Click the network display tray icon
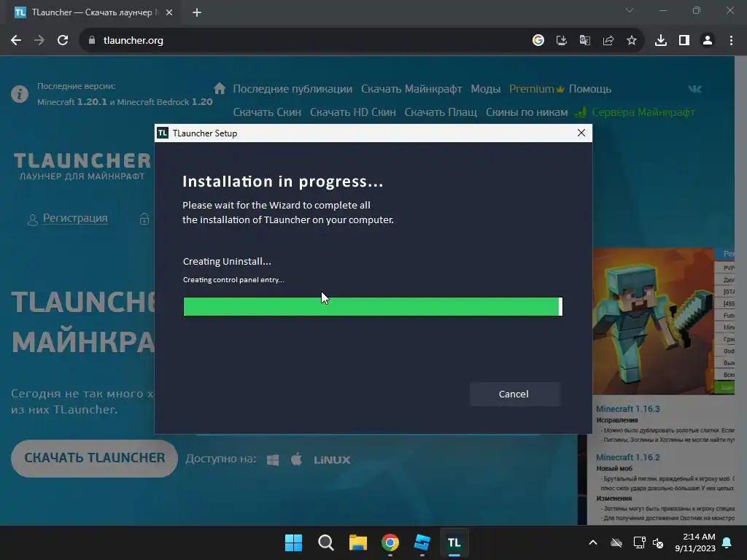Image resolution: width=747 pixels, height=560 pixels. (639, 542)
